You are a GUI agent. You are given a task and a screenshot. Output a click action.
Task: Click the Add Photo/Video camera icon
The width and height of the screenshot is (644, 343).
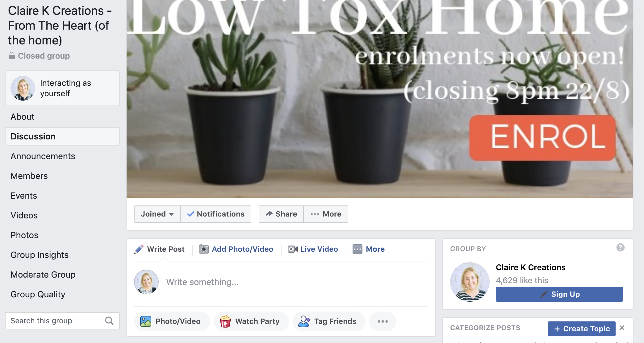tap(203, 249)
